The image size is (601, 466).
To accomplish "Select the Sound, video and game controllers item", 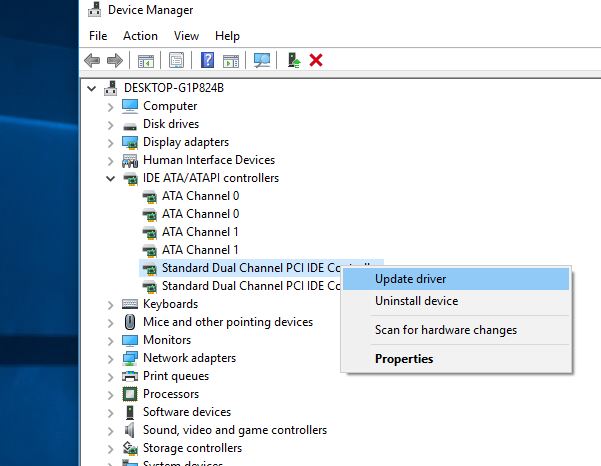I will coord(234,430).
